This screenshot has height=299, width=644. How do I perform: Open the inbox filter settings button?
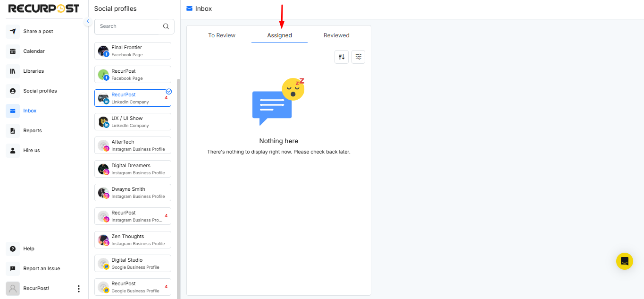pyautogui.click(x=359, y=57)
